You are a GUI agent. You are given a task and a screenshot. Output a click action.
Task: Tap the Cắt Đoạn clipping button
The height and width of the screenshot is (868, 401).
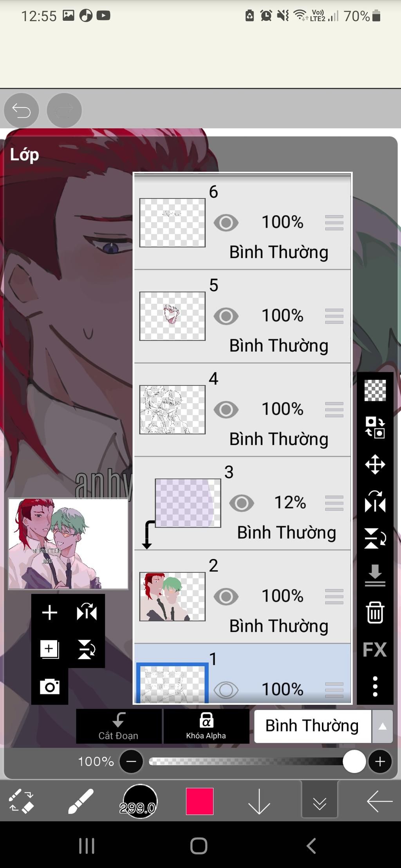(119, 726)
